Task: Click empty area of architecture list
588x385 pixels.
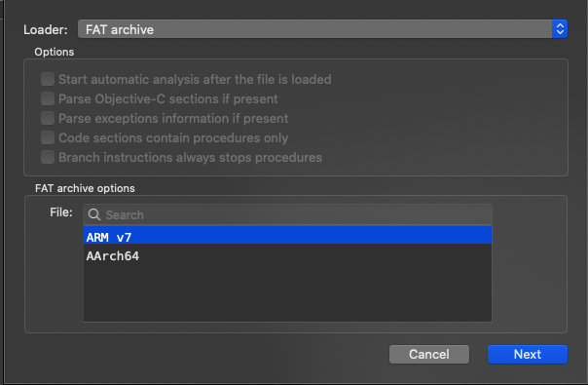Action: 287,293
